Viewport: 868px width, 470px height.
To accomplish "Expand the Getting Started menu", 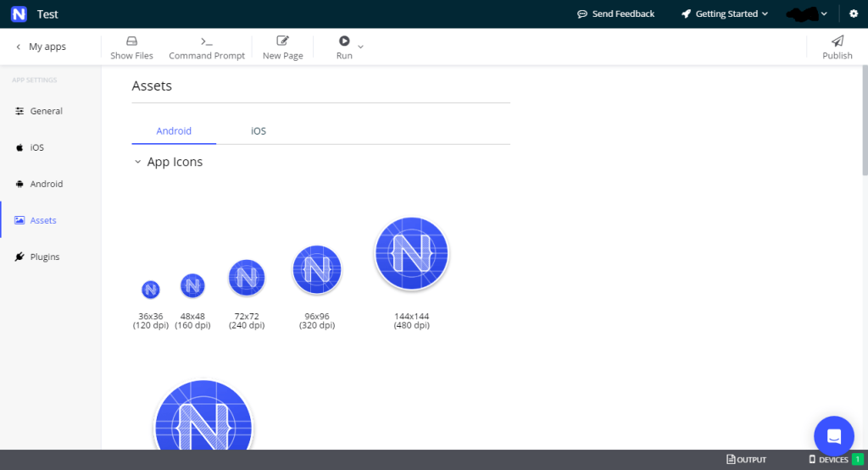I will pyautogui.click(x=725, y=14).
